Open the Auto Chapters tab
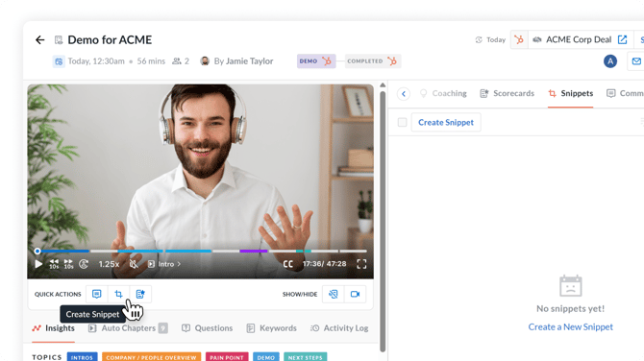The image size is (644, 361). tap(128, 328)
